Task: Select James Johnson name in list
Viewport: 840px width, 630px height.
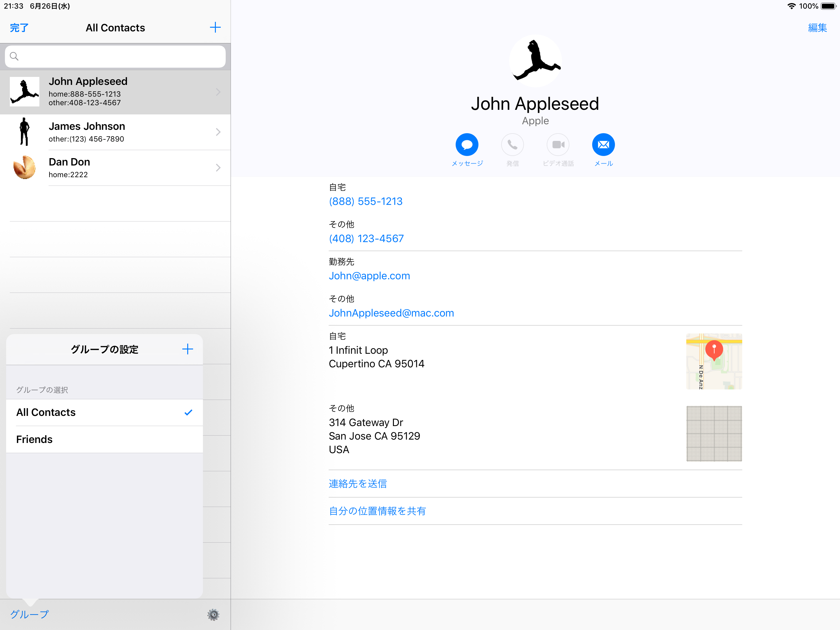Action: click(87, 126)
